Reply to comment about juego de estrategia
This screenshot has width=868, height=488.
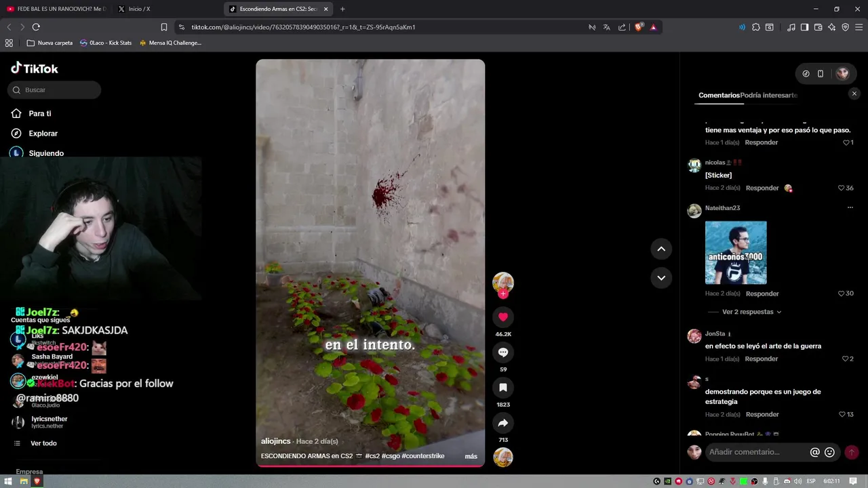point(762,414)
